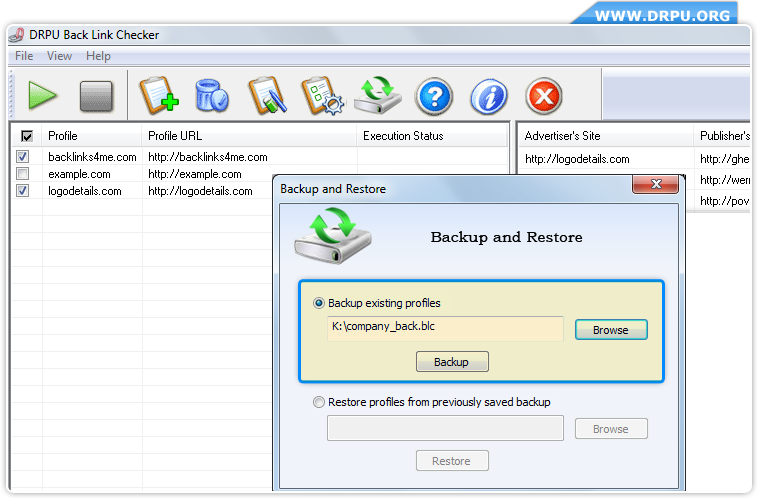
Task: Click the Restore button
Action: pos(452,461)
